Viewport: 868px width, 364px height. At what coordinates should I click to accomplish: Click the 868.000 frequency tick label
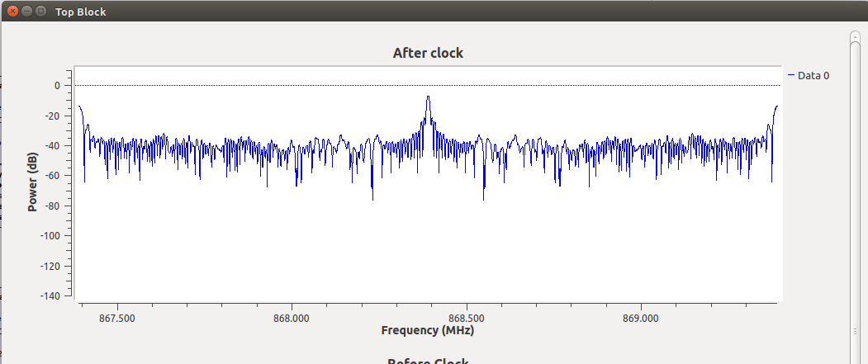pyautogui.click(x=292, y=319)
